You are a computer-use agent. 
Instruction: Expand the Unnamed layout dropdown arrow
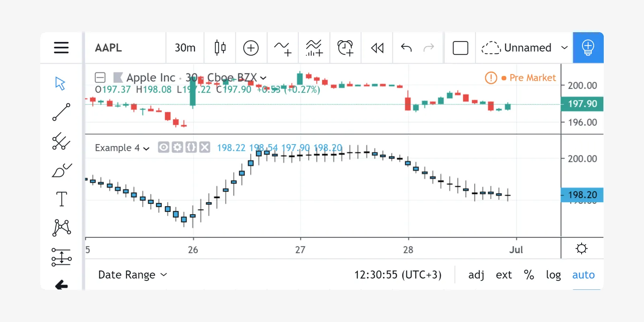point(564,47)
